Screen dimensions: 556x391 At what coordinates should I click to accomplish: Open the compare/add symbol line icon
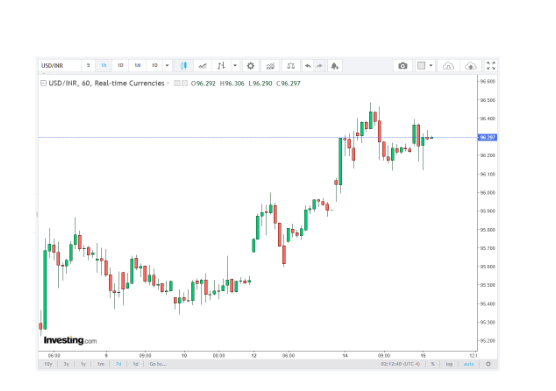[202, 66]
